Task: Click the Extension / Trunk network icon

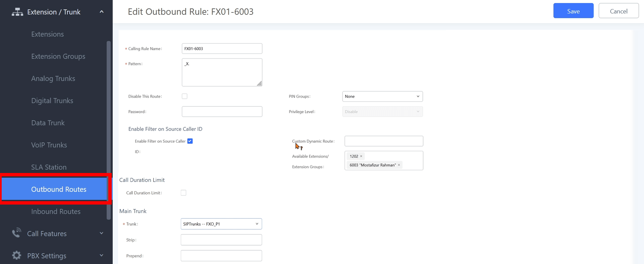Action: click(x=17, y=12)
